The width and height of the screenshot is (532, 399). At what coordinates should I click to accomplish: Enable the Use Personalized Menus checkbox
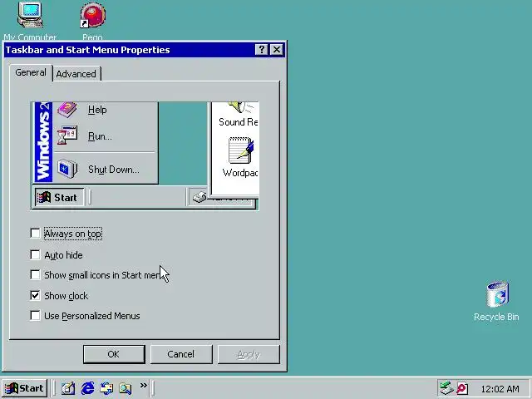[35, 316]
